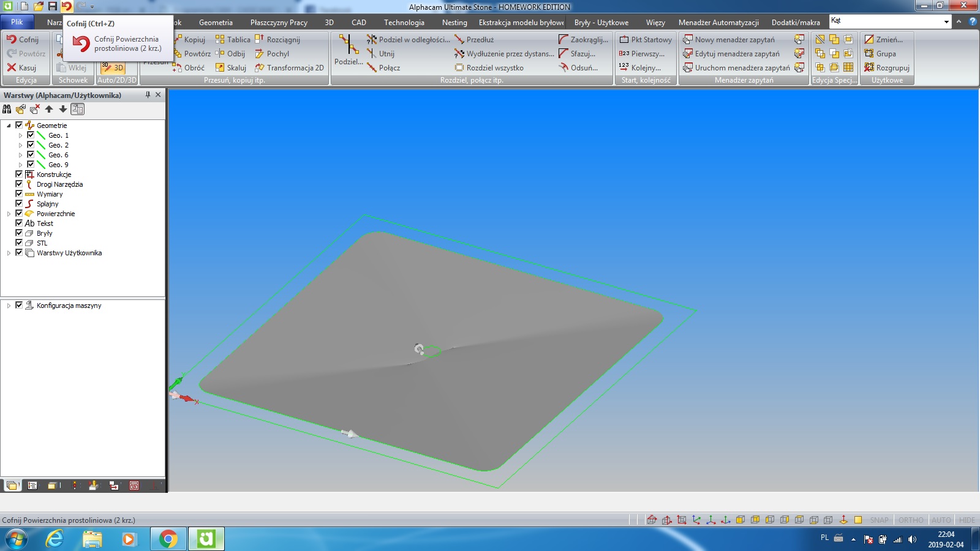
Task: Toggle the Powierzchnie layer checkbox
Action: 19,214
